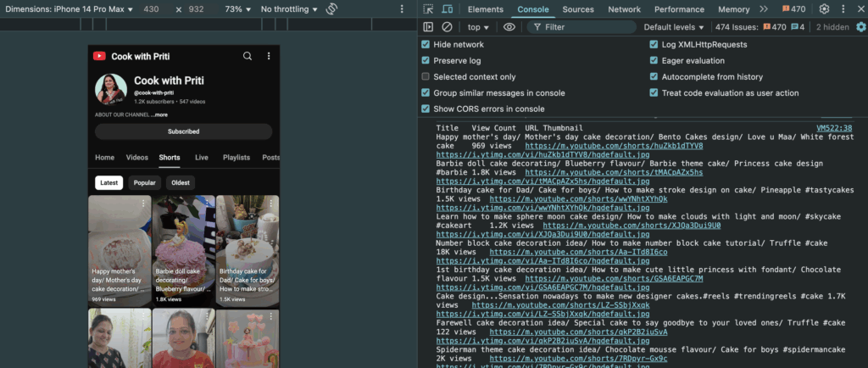Open shorts/huZkb1dTYV8 link
Image resolution: width=868 pixels, height=368 pixels.
[614, 146]
